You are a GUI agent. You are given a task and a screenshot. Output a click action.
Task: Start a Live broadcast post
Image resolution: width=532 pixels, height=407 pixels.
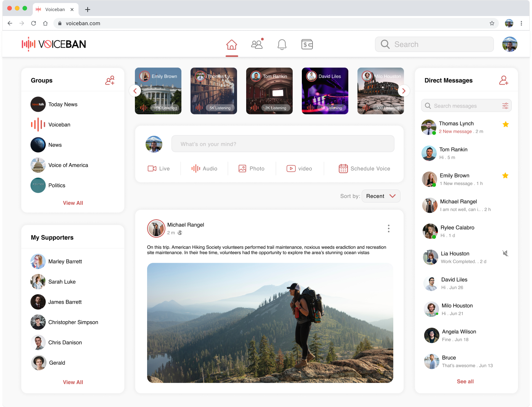point(159,169)
